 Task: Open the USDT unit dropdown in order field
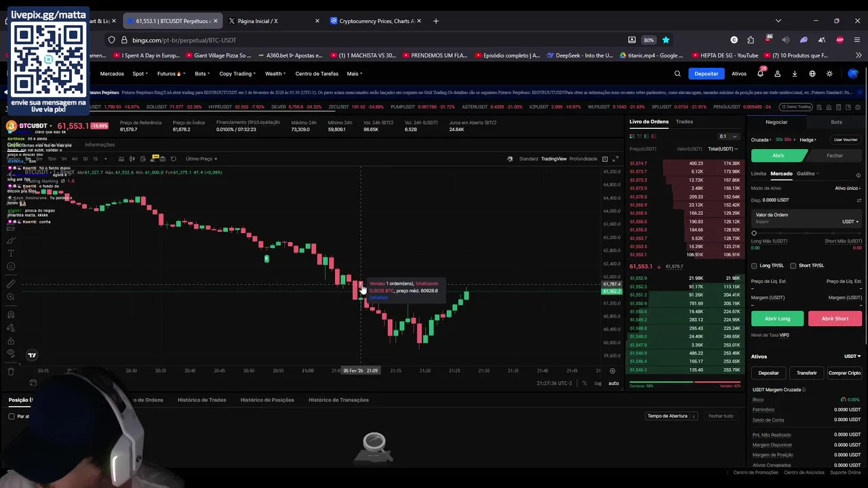(850, 222)
